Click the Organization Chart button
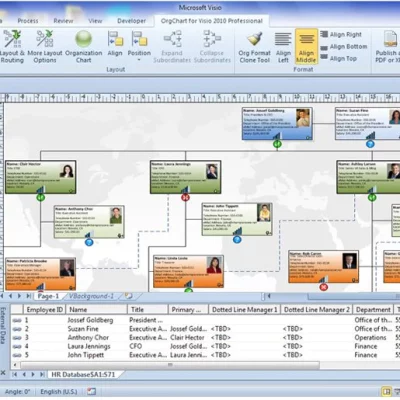 pyautogui.click(x=83, y=47)
